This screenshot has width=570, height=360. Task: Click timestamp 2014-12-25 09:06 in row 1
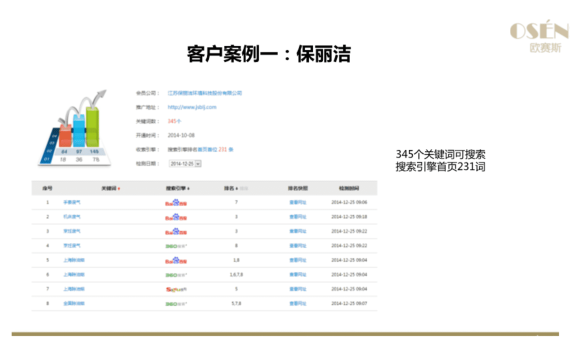tap(349, 202)
